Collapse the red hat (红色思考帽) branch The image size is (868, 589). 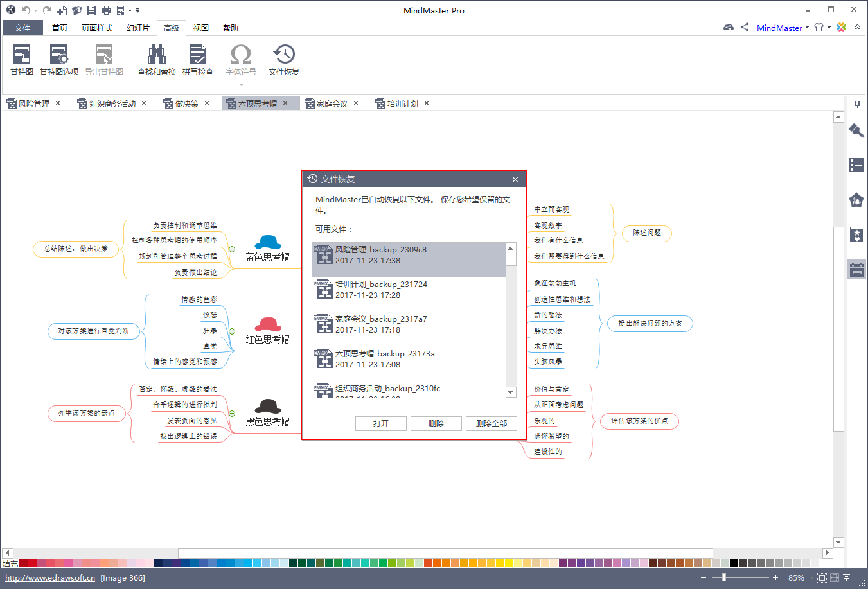pos(232,331)
